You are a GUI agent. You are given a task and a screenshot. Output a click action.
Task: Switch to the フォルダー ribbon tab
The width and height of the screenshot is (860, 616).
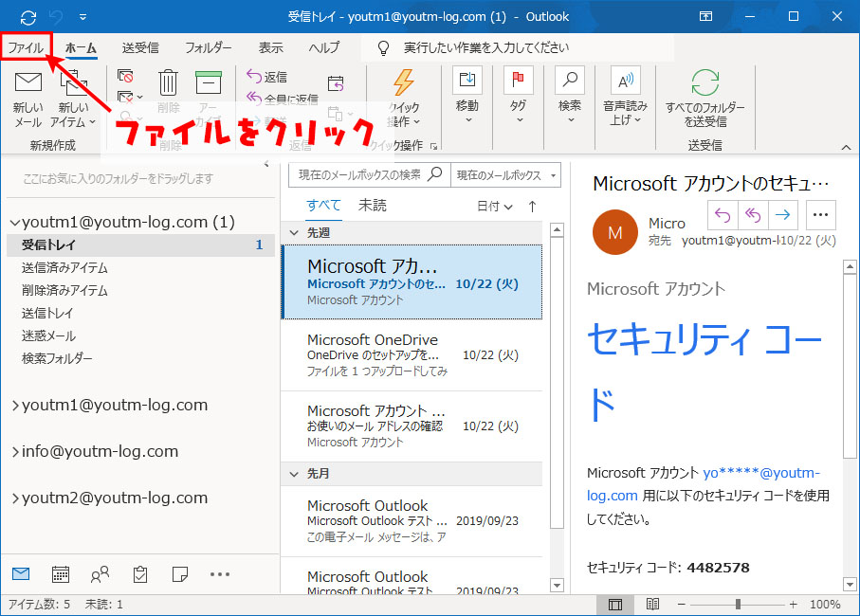click(x=209, y=47)
